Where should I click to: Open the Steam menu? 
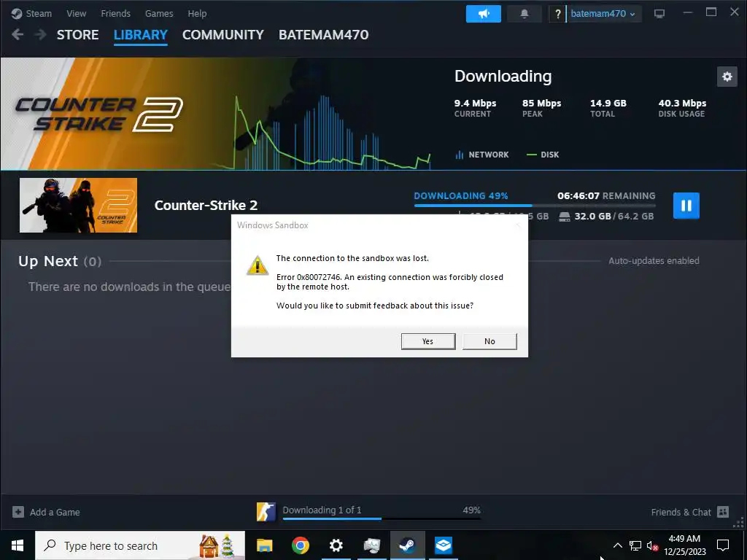pyautogui.click(x=32, y=13)
